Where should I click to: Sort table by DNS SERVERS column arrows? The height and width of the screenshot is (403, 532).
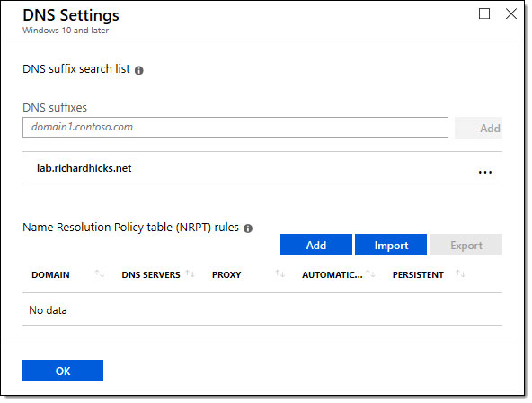[x=190, y=273]
